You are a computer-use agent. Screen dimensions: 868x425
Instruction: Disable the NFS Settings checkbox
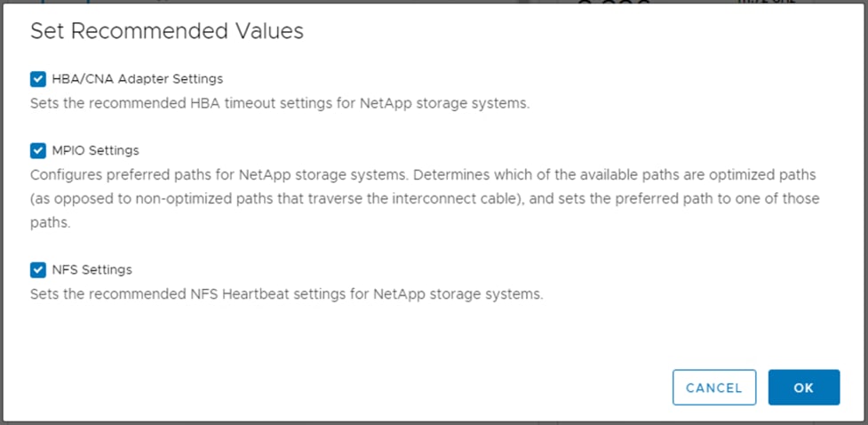pos(37,269)
